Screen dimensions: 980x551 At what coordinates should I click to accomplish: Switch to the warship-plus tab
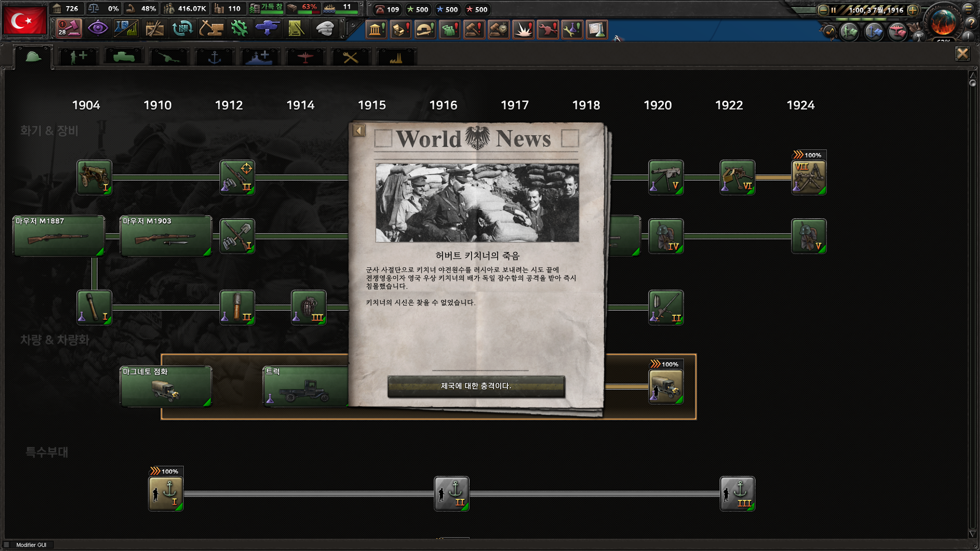(x=260, y=57)
